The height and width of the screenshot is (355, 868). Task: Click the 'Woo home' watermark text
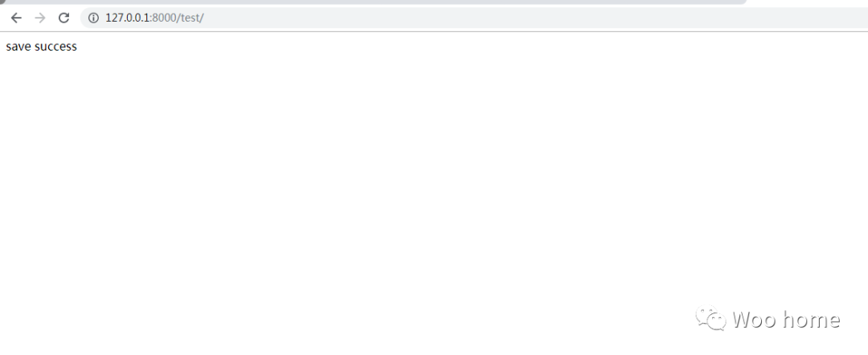pos(786,320)
